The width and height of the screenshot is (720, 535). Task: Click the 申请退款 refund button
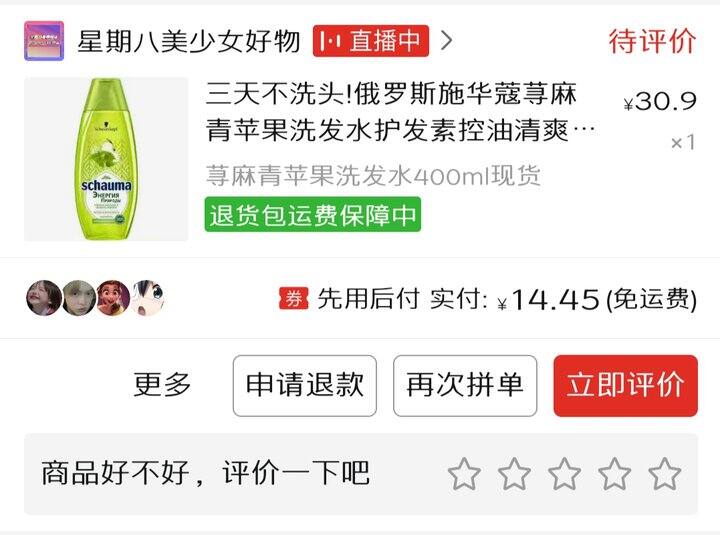pyautogui.click(x=304, y=386)
